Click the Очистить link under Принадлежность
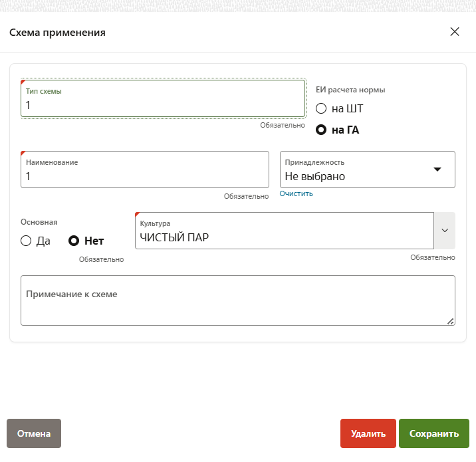476x462 pixels. click(x=296, y=194)
